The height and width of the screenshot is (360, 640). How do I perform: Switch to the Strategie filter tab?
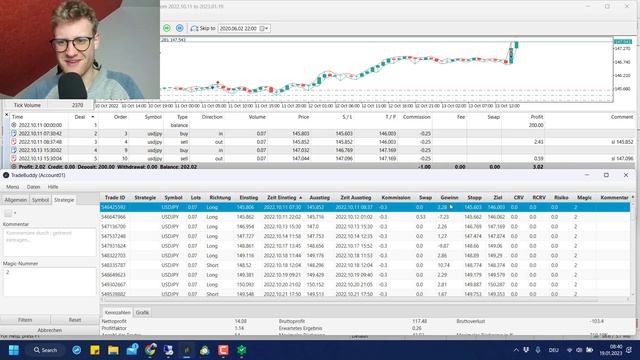[x=64, y=200]
